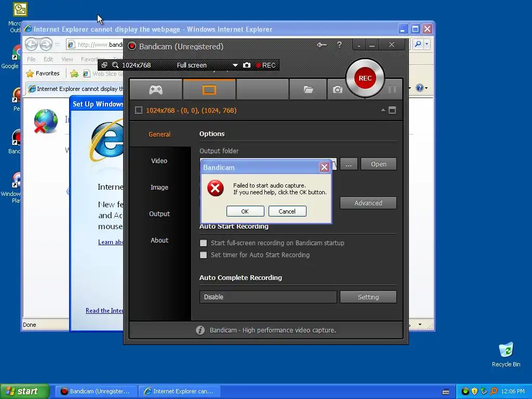This screenshot has width=532, height=399.
Task: Click the Windows Start button
Action: 24,391
